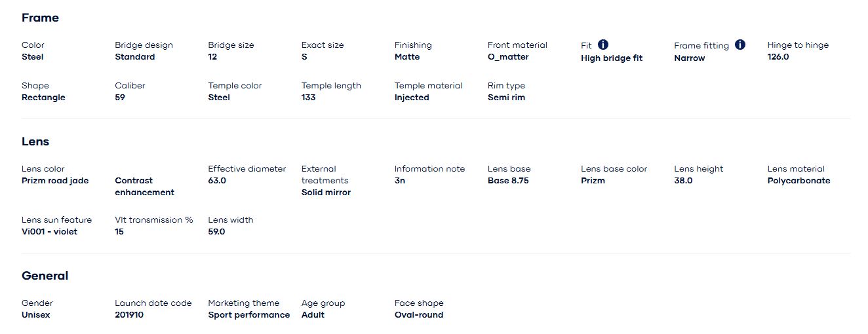This screenshot has width=868, height=334.
Task: Click the info icon beside Frame fitting
Action: click(x=740, y=45)
